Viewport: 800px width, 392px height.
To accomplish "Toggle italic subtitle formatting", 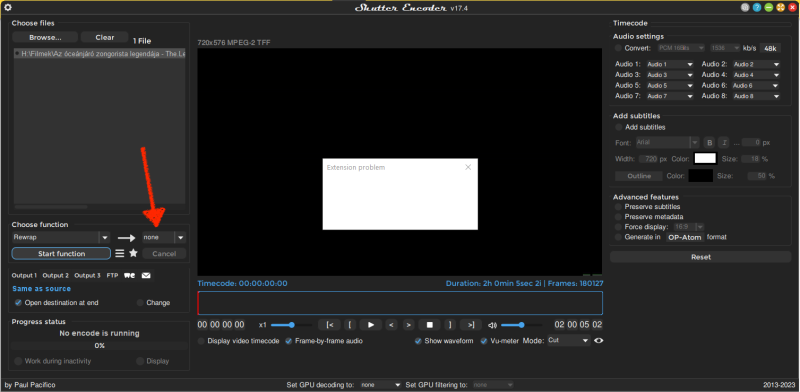I will point(724,142).
